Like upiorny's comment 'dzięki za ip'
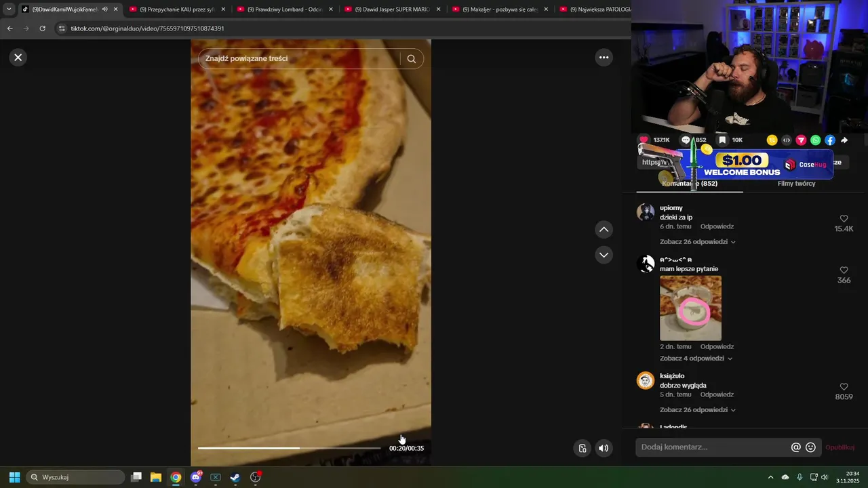Screen dimensions: 868x488 [x=844, y=219]
